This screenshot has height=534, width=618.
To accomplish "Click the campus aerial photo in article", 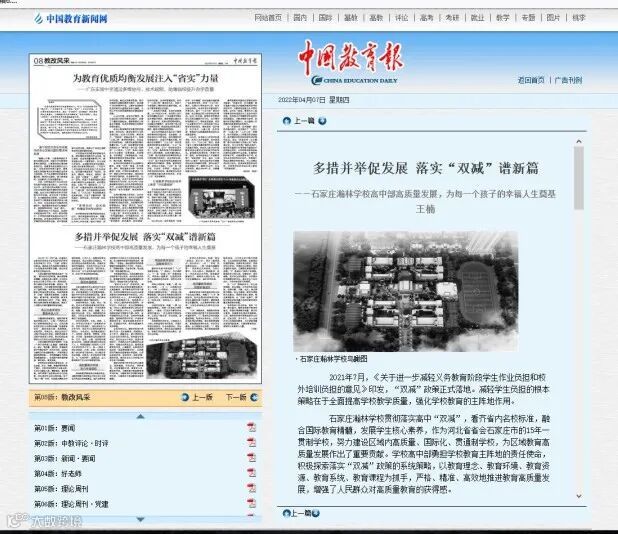I will coord(406,291).
